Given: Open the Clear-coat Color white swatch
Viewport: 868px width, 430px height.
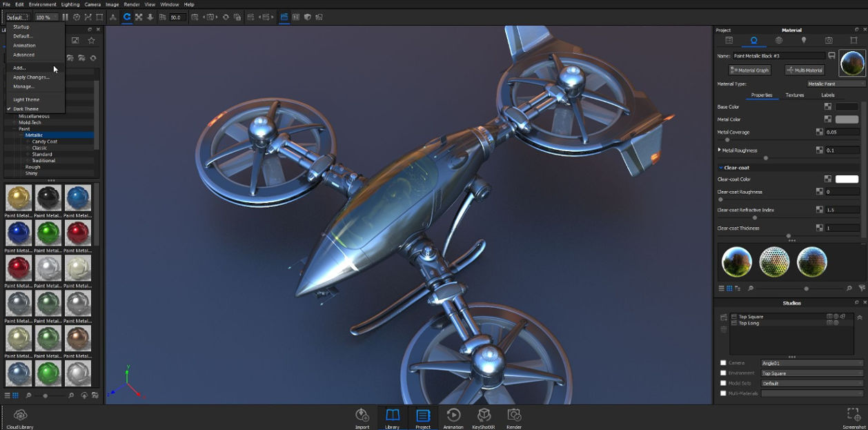Looking at the screenshot, I should coord(847,179).
